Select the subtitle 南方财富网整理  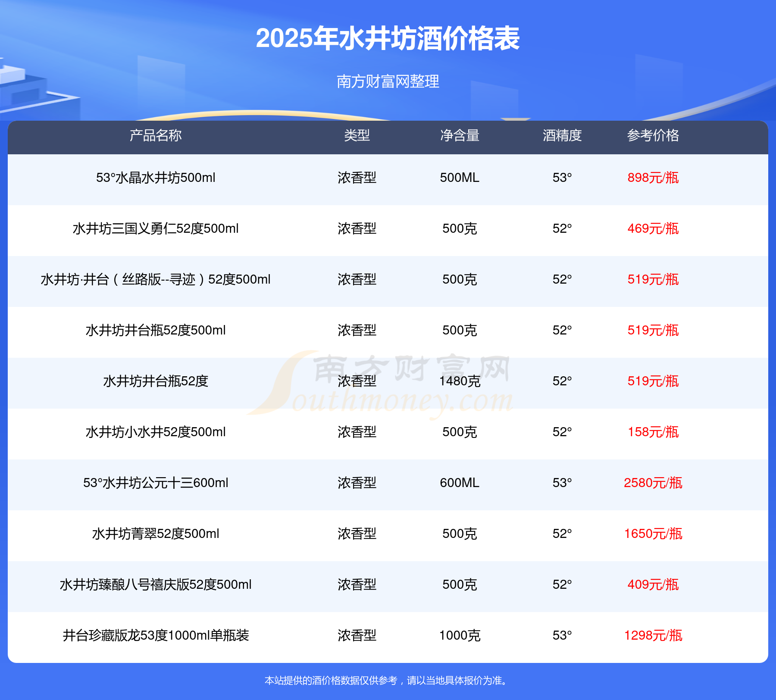pyautogui.click(x=388, y=81)
